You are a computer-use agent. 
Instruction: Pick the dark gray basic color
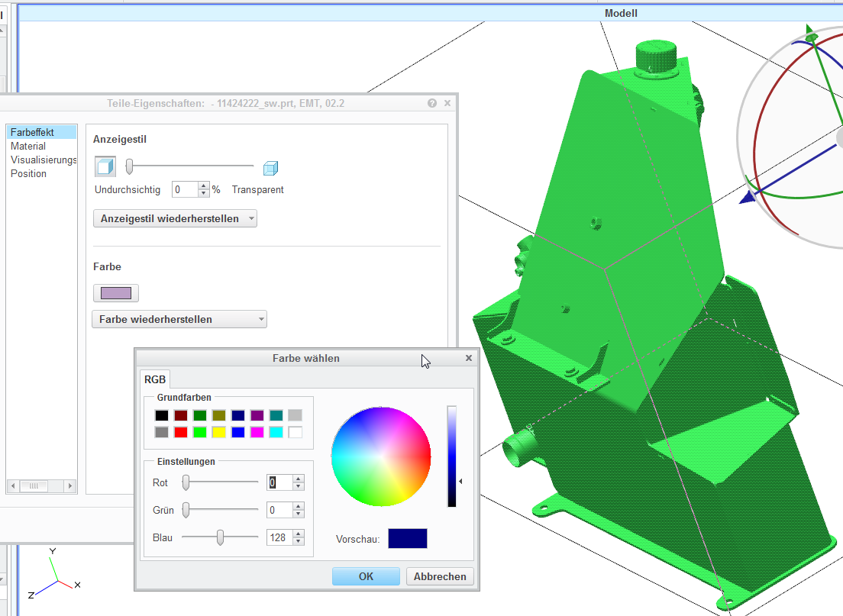point(161,432)
